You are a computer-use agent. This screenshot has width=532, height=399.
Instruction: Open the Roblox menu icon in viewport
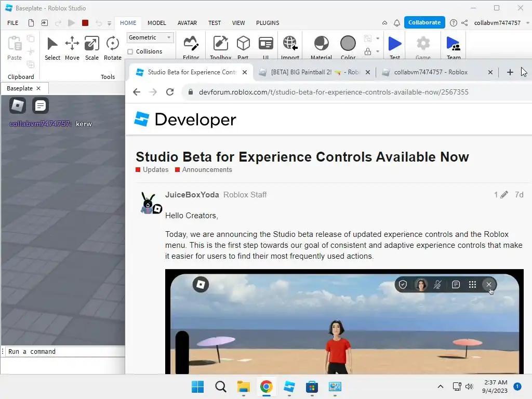(18, 105)
